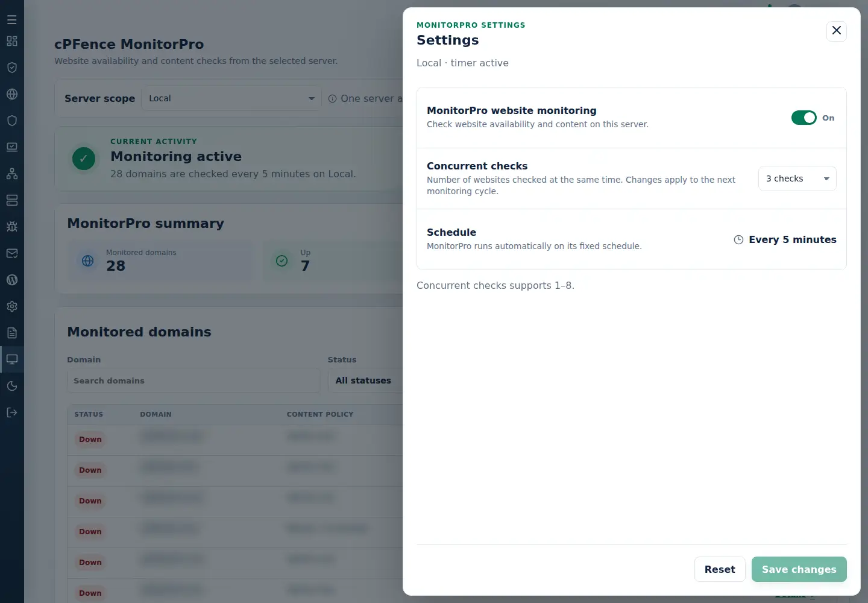
Task: Select the monitor icon in the sidebar
Action: pyautogui.click(x=12, y=359)
